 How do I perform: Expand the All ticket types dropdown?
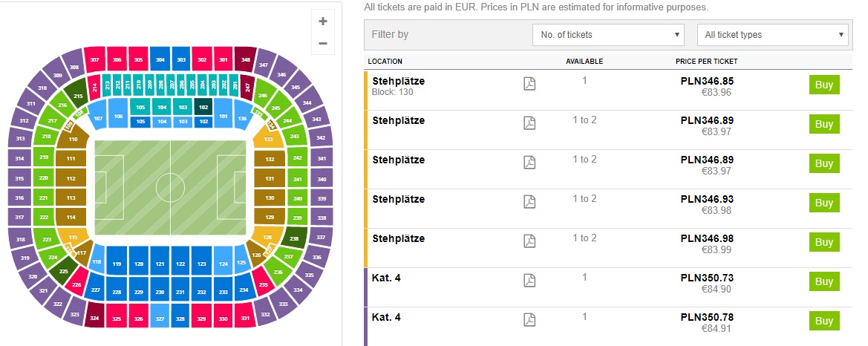tap(773, 34)
